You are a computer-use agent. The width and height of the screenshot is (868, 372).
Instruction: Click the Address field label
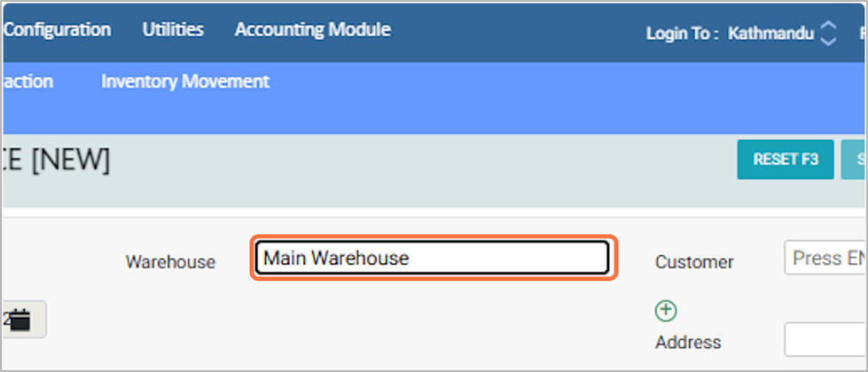pos(688,342)
